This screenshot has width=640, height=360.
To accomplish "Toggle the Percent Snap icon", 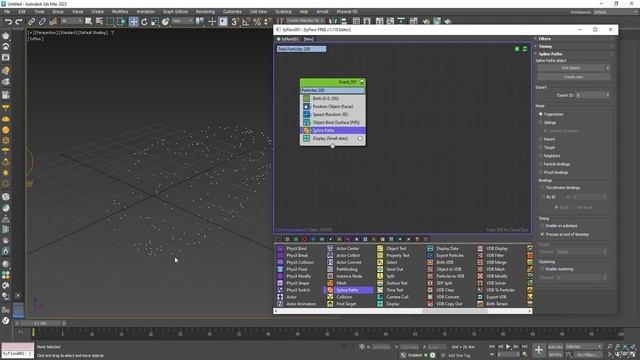I will click(257, 22).
